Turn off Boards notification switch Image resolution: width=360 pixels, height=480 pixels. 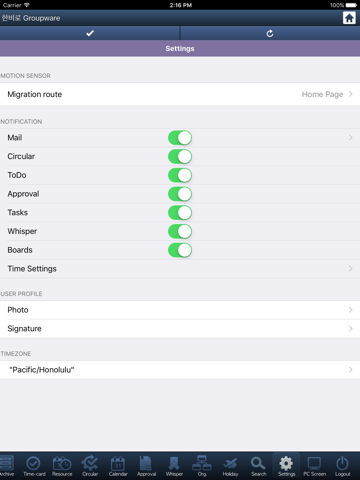(x=180, y=250)
